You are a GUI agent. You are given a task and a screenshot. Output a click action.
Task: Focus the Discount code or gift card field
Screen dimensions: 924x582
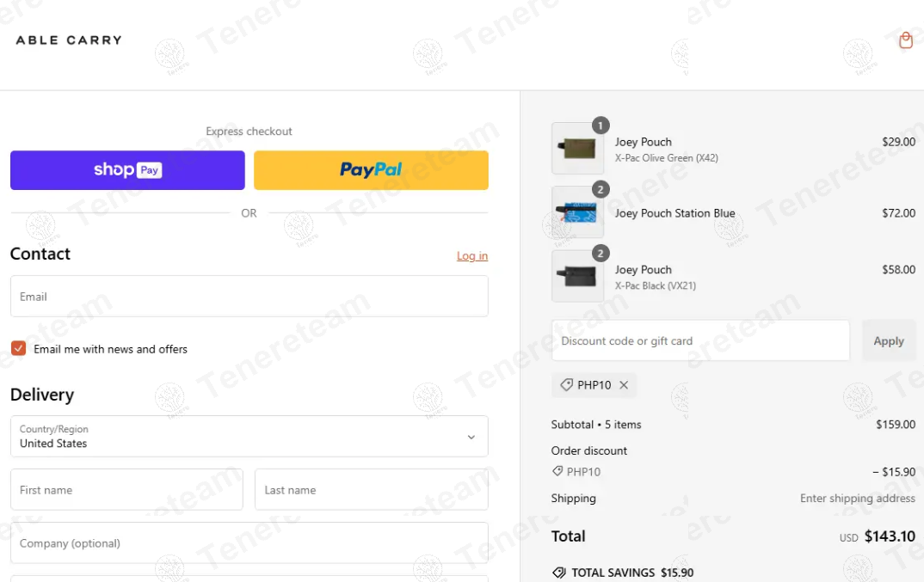point(700,341)
